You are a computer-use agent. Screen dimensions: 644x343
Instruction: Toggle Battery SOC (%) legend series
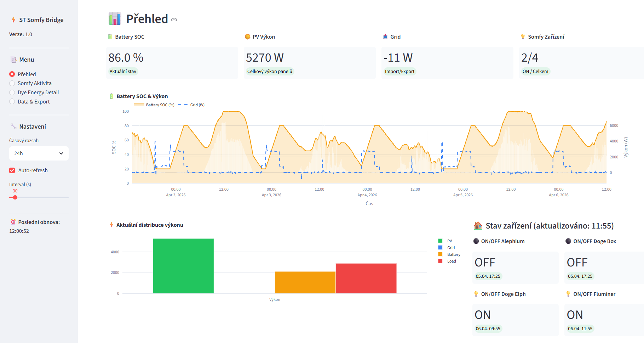pyautogui.click(x=154, y=105)
